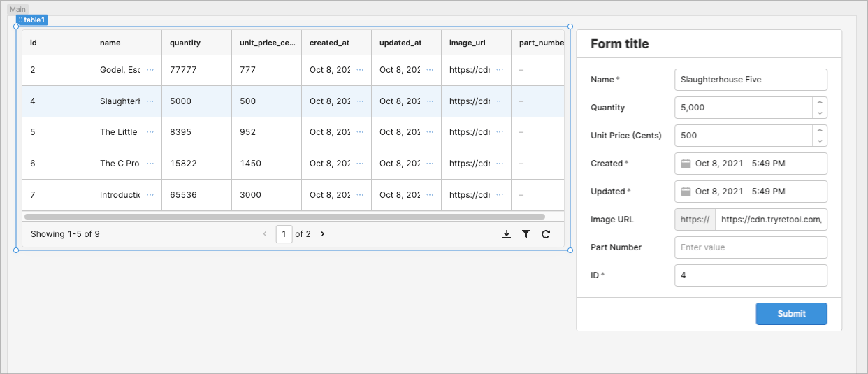Click unit price cell 777
Screen dimensions: 868x374
click(x=266, y=70)
